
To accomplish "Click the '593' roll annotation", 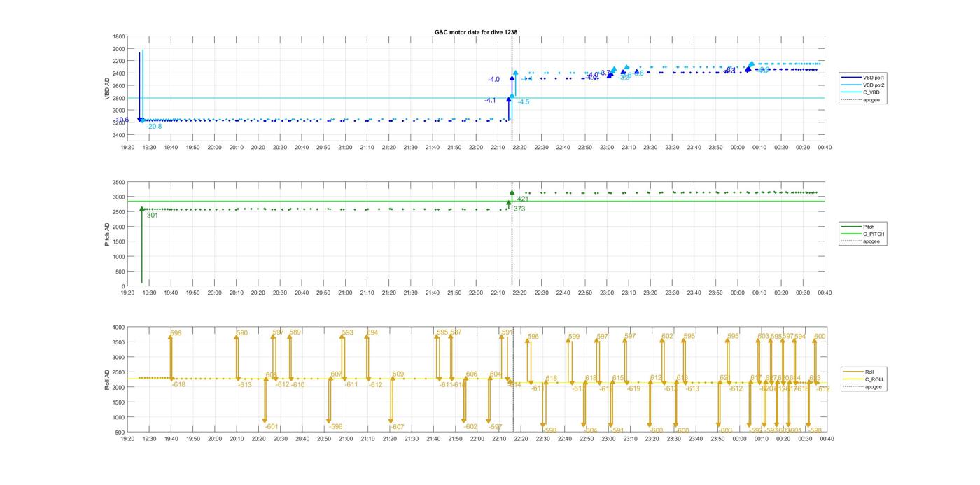I will [348, 333].
